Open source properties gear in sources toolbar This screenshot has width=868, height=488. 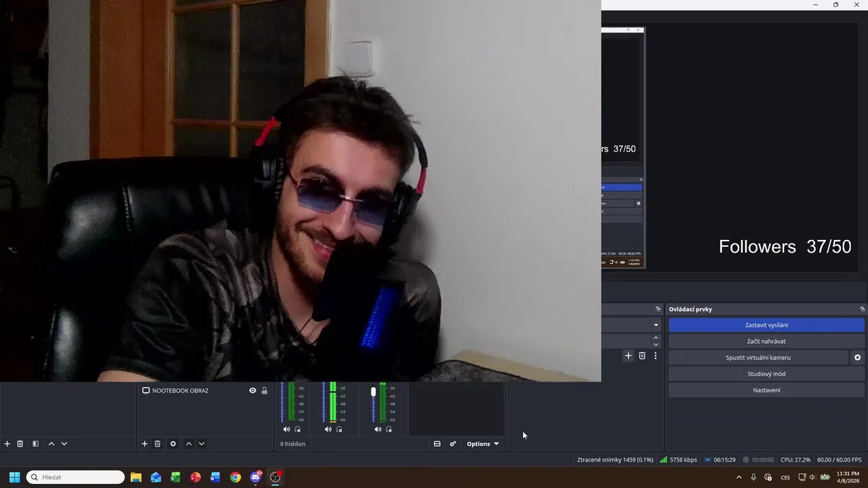[173, 444]
